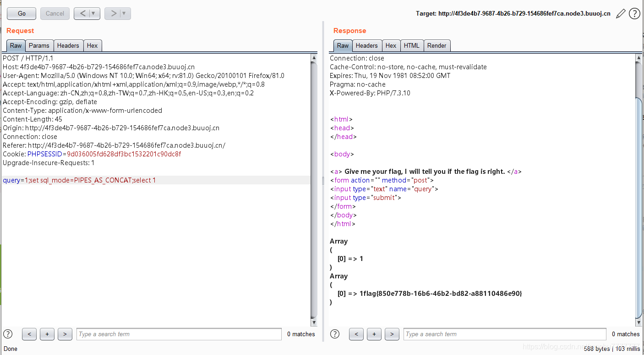Click response search next match button
Image resolution: width=644 pixels, height=355 pixels.
[392, 334]
